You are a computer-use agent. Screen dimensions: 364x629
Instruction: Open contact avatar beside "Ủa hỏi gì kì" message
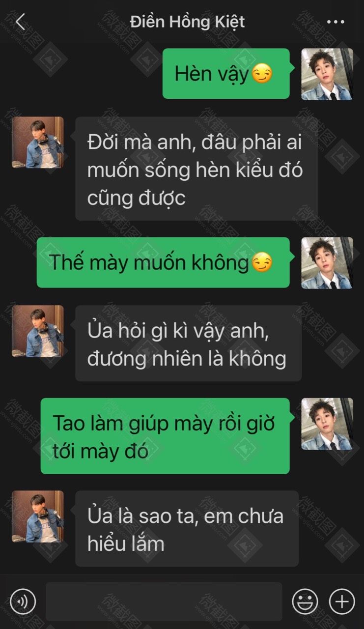click(x=38, y=331)
